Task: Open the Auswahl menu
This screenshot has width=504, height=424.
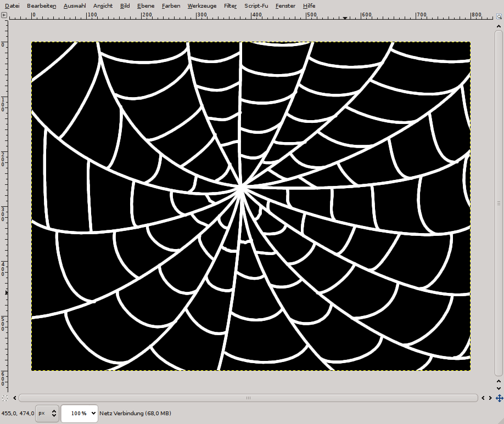Action: pos(75,6)
